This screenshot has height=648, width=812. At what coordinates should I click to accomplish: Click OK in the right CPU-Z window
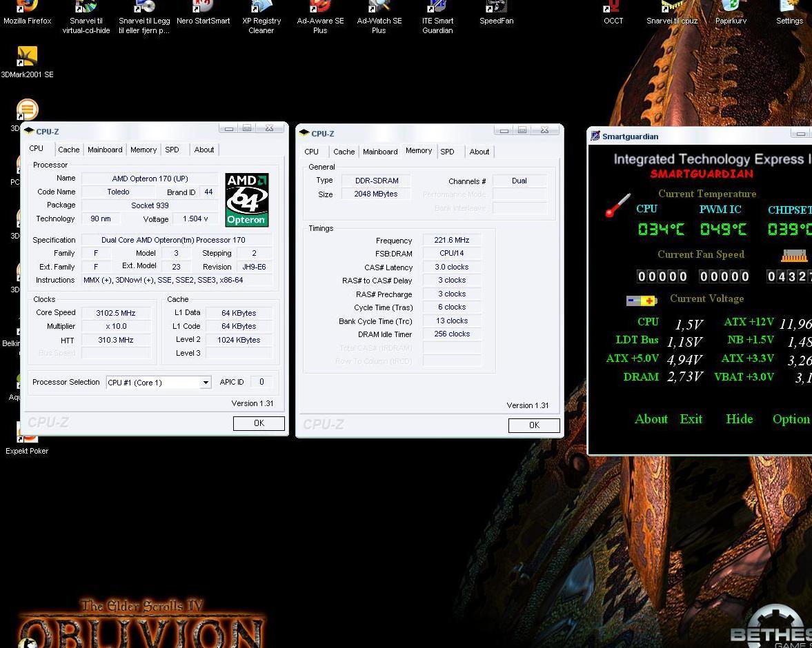pos(535,425)
